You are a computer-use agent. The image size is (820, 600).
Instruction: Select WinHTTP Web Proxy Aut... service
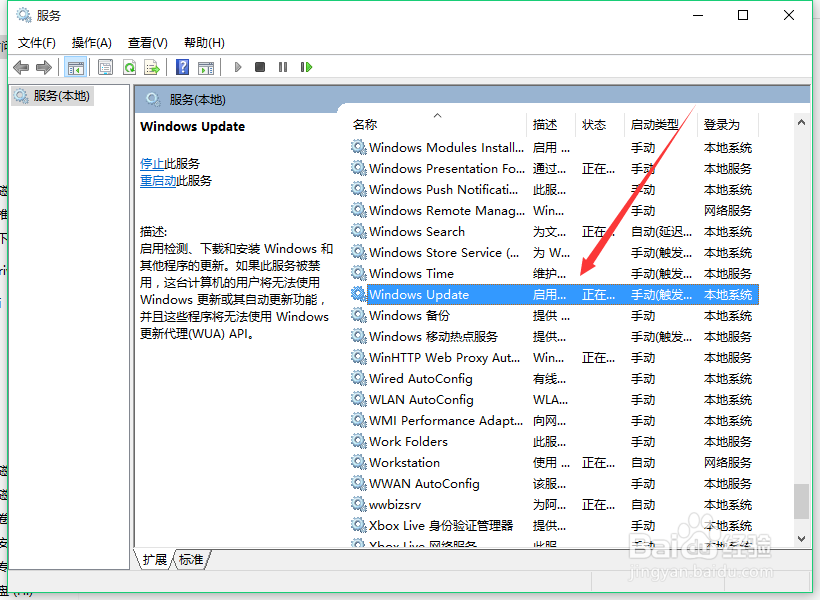(445, 357)
